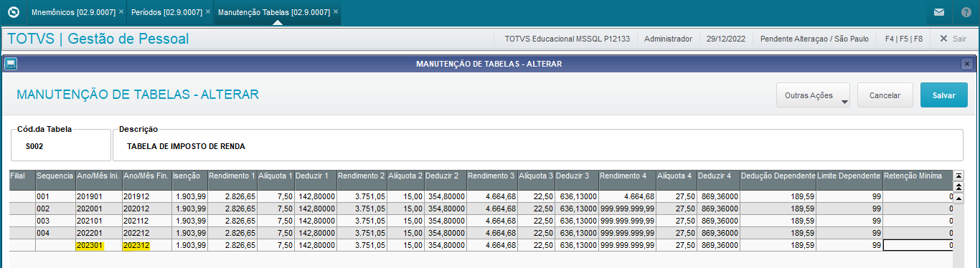Screen dimensions: 980x268
Task: Move up one row with the single arrow
Action: [958, 198]
